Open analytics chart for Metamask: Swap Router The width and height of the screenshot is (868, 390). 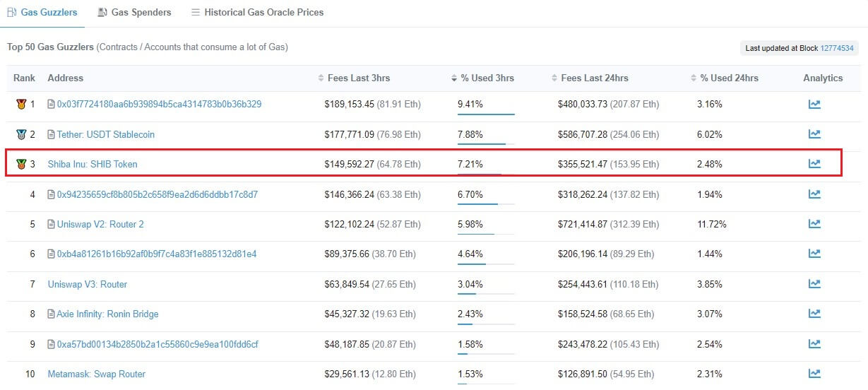(814, 374)
